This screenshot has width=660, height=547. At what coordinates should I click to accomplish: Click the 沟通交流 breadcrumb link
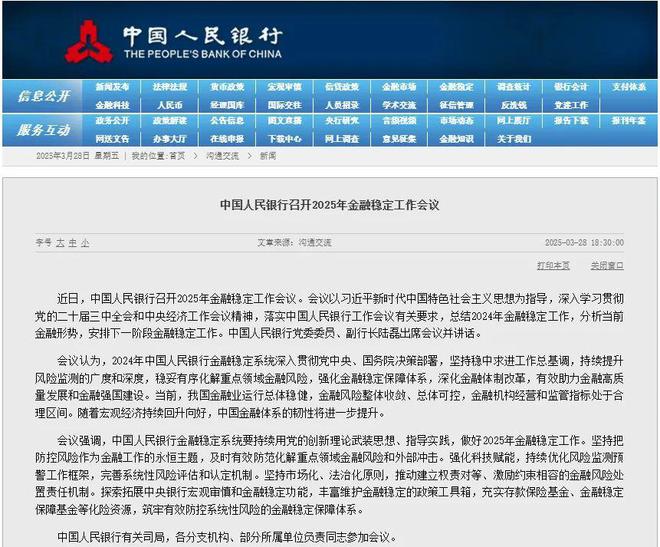[x=222, y=156]
